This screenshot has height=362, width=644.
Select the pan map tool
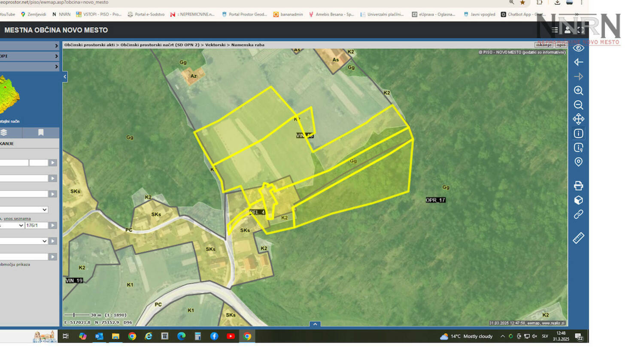578,119
